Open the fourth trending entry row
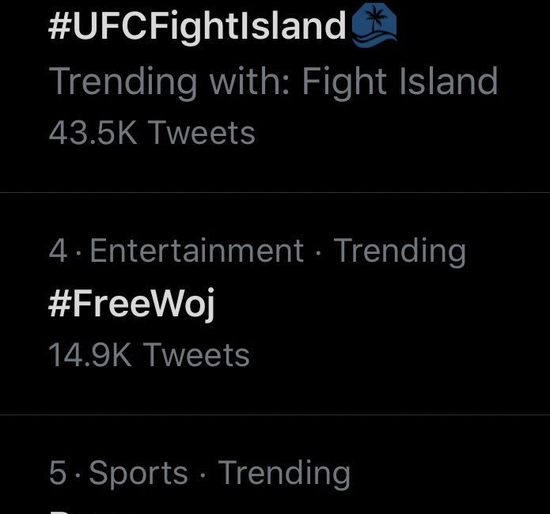This screenshot has width=550, height=514. point(275,303)
